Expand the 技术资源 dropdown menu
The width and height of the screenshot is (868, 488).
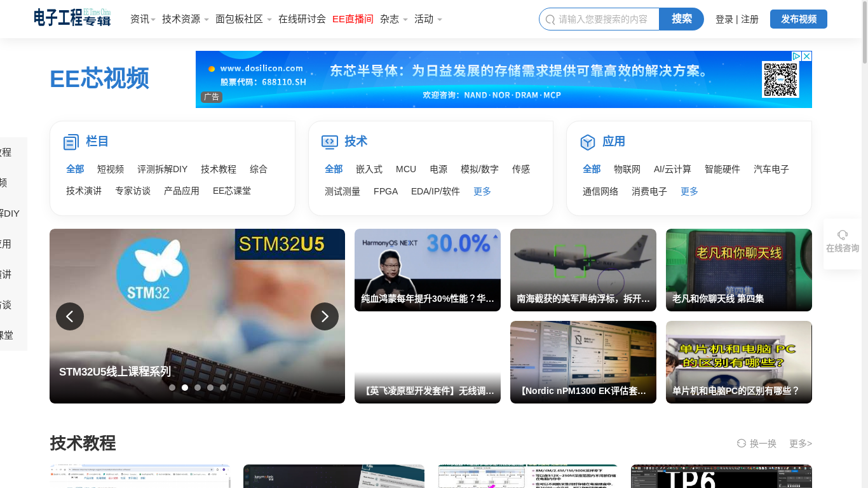[186, 19]
